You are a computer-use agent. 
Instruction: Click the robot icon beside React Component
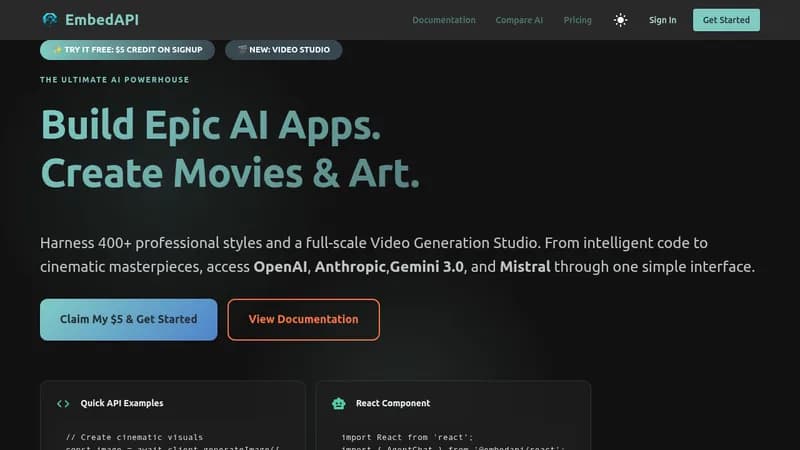(x=339, y=404)
